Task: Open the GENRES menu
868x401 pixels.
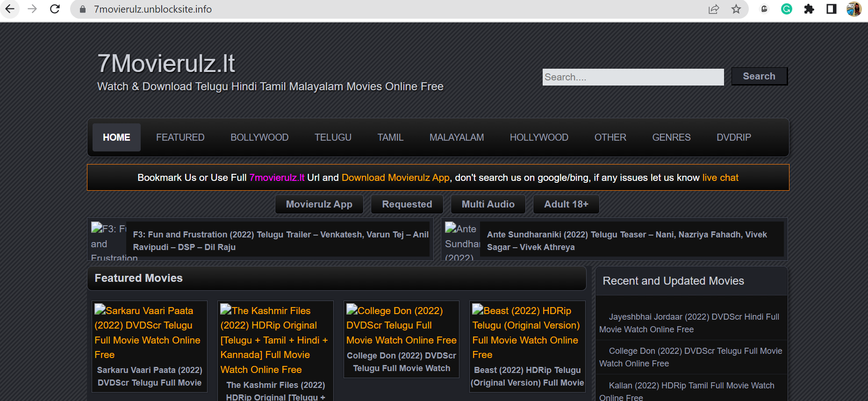Action: coord(671,137)
